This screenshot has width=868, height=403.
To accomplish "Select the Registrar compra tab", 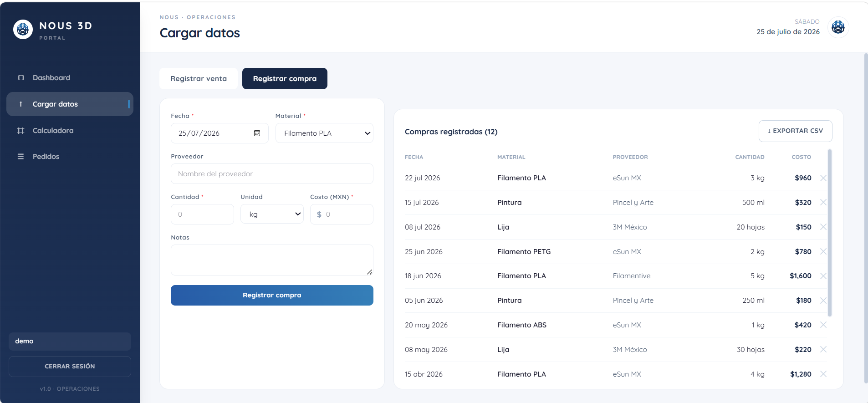I will 285,79.
